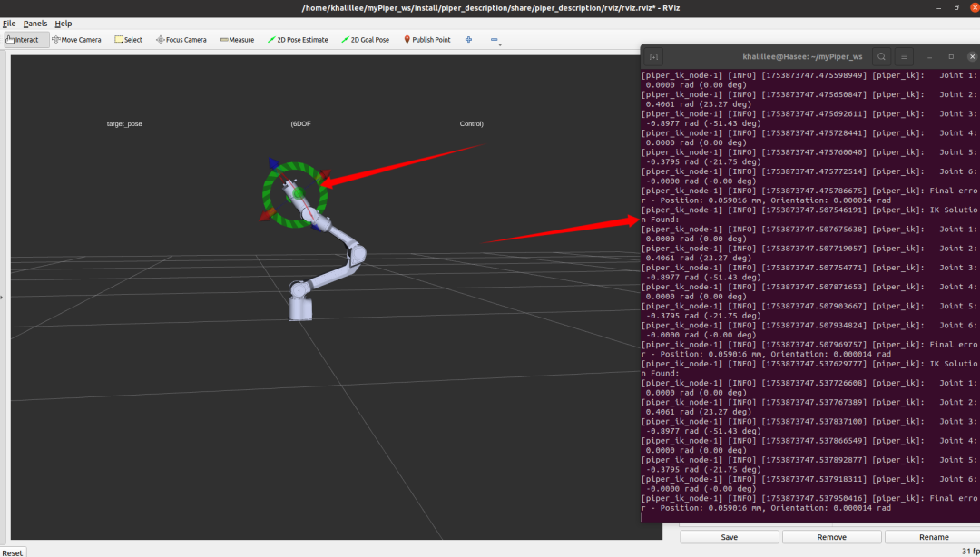Select the Interact tool
Screen dimensions: 980x557
pyautogui.click(x=23, y=40)
